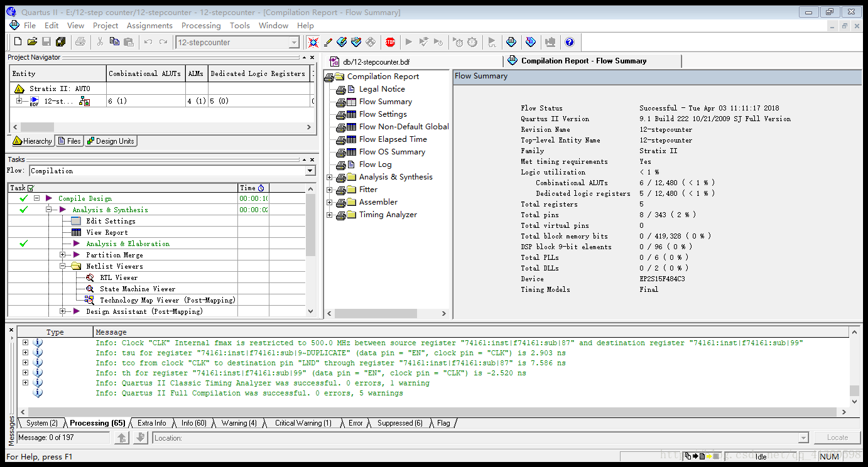Launch RTL Viewer from the Tasks list
This screenshot has width=868, height=467.
point(118,277)
